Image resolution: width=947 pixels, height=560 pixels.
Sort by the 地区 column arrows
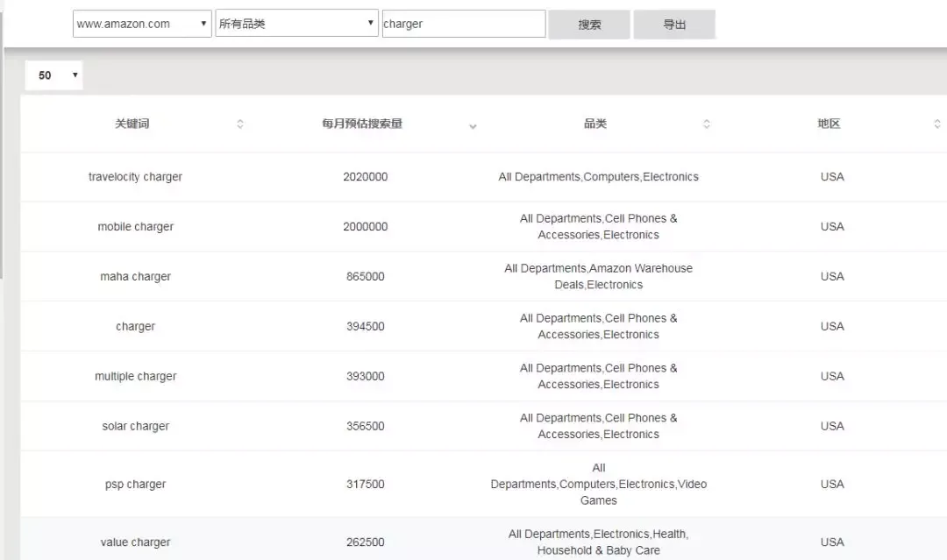tap(936, 124)
